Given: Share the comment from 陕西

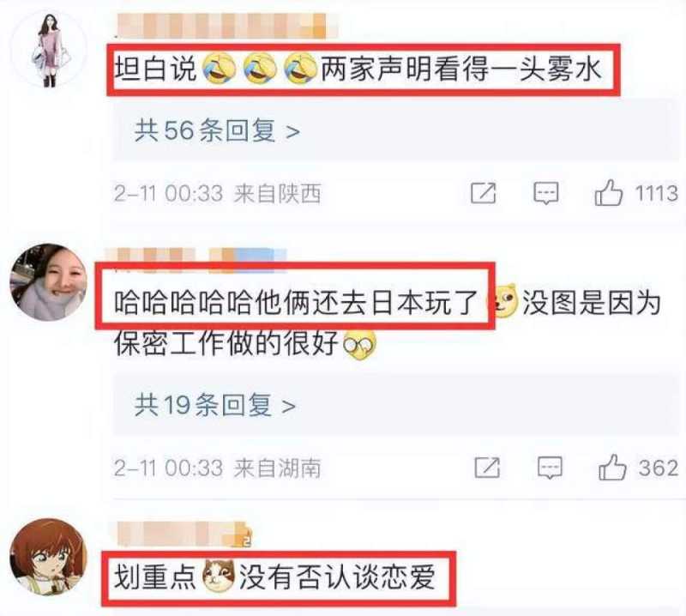Looking at the screenshot, I should point(484,193).
